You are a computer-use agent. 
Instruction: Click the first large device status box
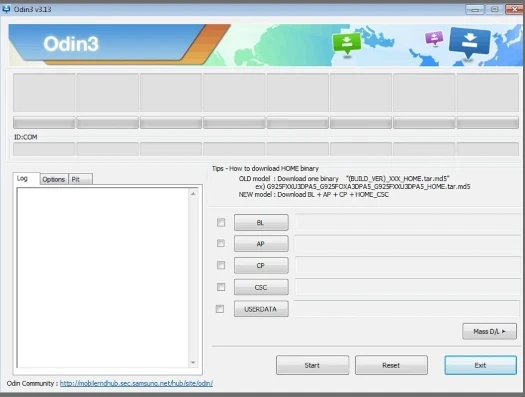tap(44, 93)
